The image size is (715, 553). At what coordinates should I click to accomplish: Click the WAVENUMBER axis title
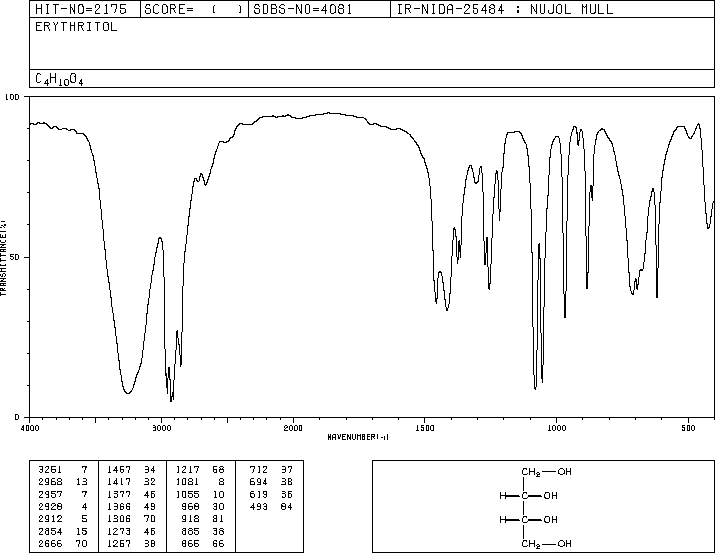point(358,437)
